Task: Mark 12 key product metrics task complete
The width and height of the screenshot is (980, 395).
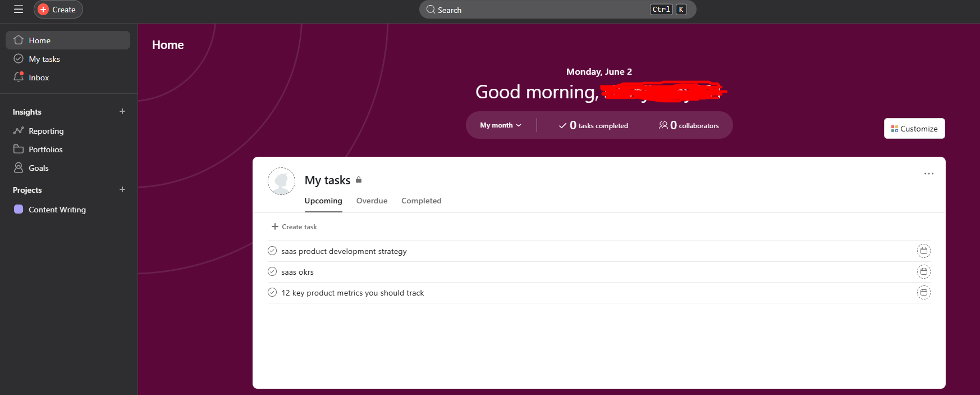Action: coord(272,292)
